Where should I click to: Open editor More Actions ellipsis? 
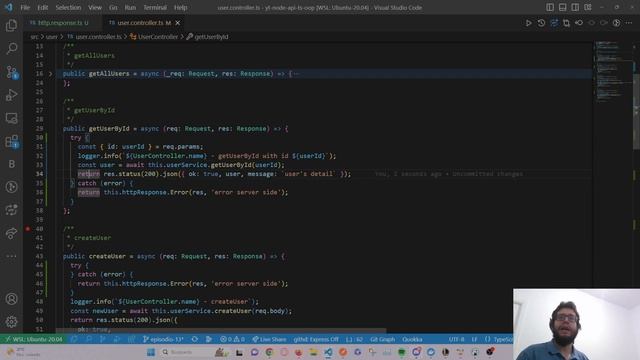[629, 23]
